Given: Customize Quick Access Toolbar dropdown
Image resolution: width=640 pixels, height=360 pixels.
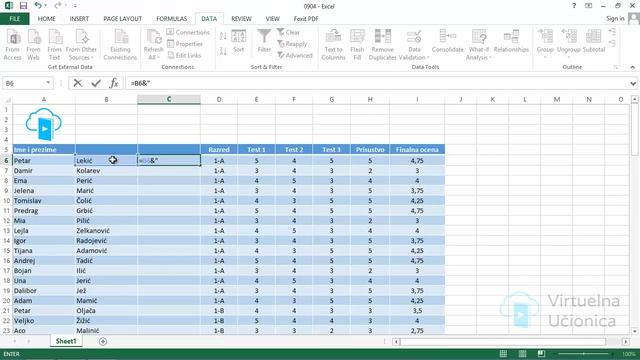Looking at the screenshot, I should (x=75, y=6).
